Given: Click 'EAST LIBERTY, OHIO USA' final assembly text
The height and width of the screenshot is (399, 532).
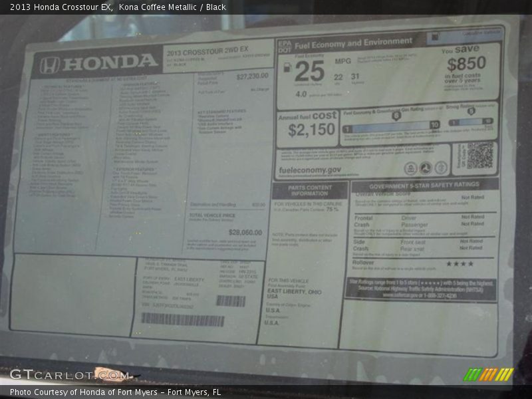Looking at the screenshot, I should tap(294, 294).
